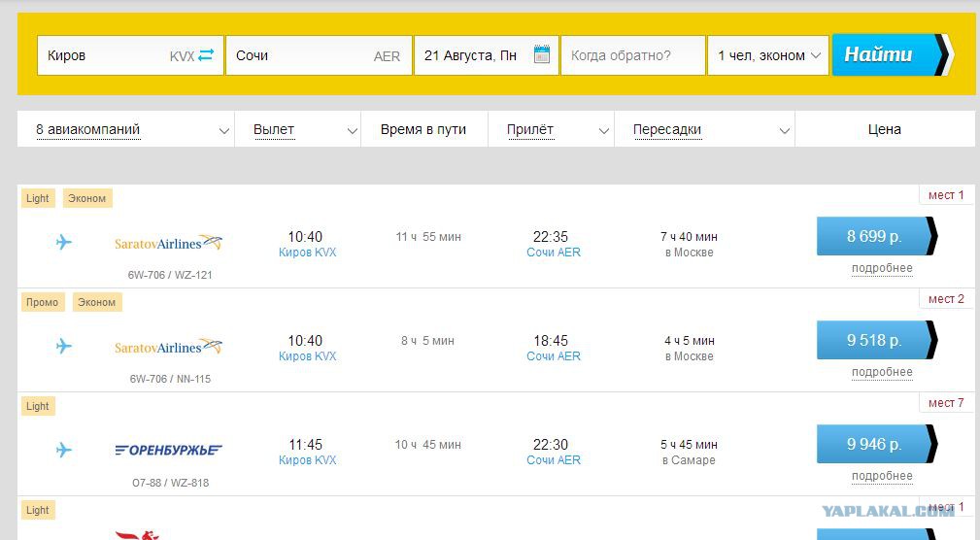Sort results by Цена
Screen dimensions: 980x540
(x=885, y=129)
